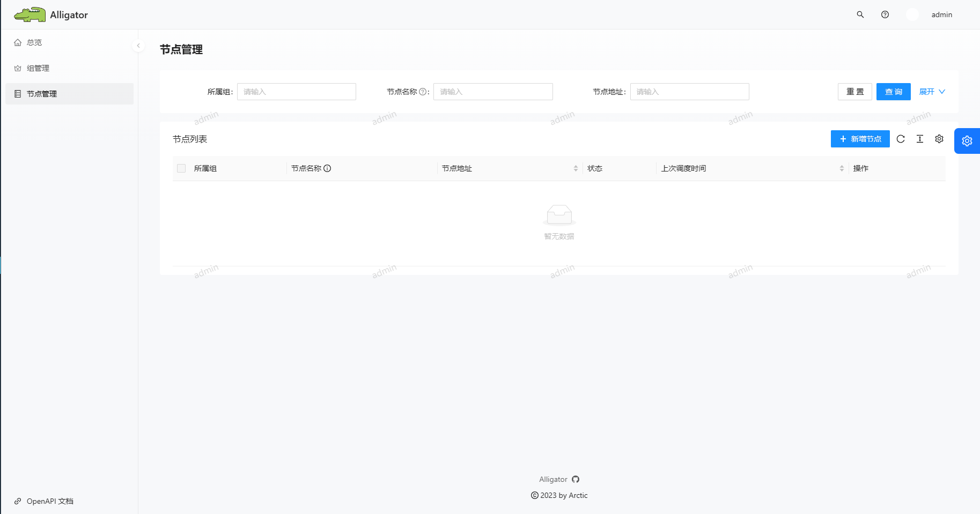Screen dimensions: 980x514
Task: Select all rows with the header checkbox
Action: 181,168
